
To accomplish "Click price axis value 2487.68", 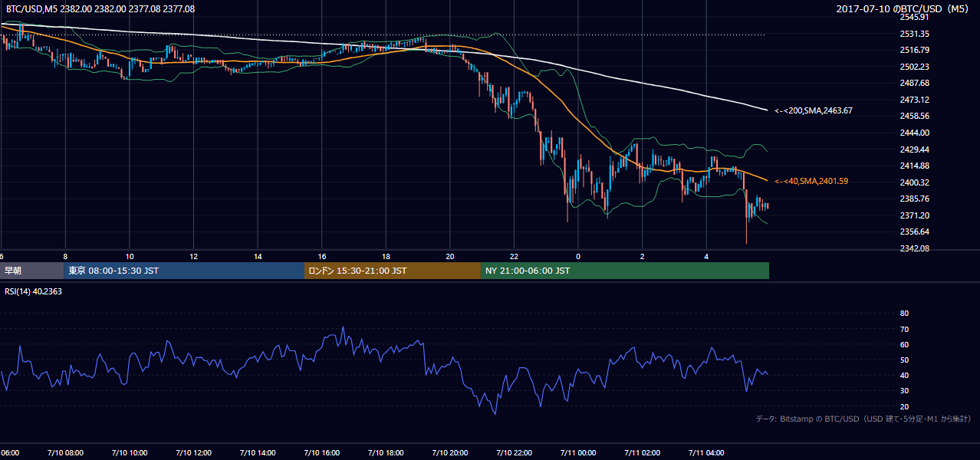I will pos(915,83).
